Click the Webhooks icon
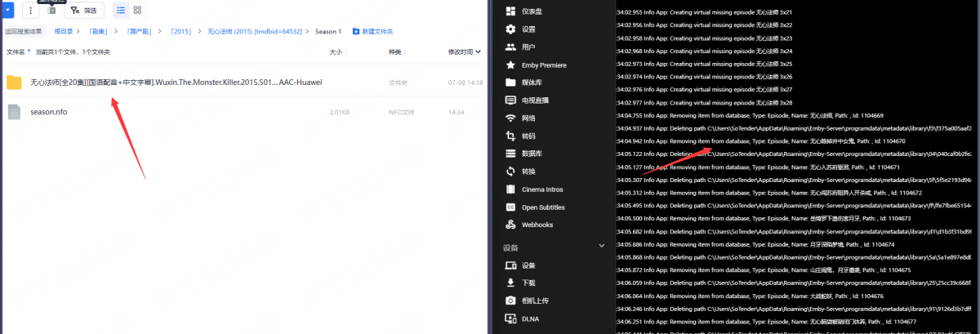 click(510, 225)
